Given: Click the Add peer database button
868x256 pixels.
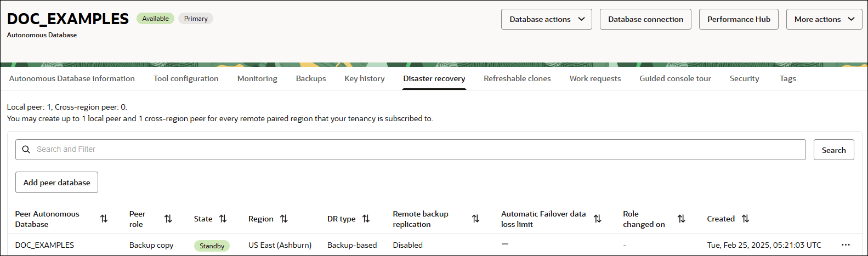Looking at the screenshot, I should (x=56, y=183).
